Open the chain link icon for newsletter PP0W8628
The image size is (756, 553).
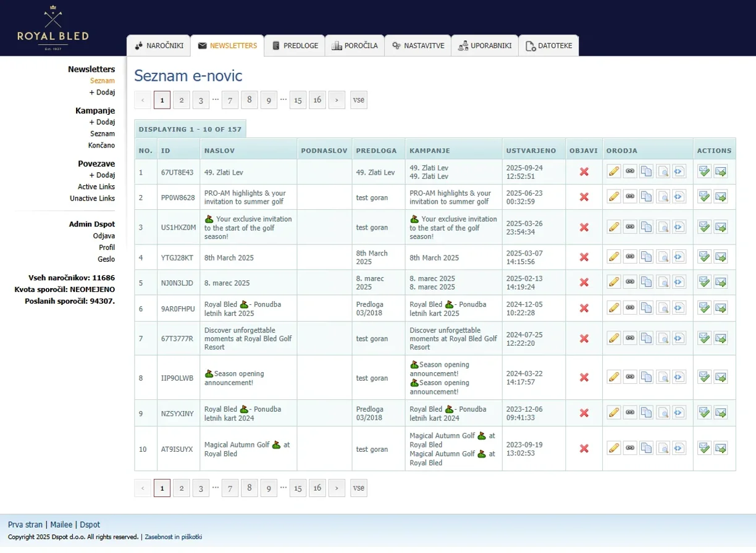[x=630, y=197]
